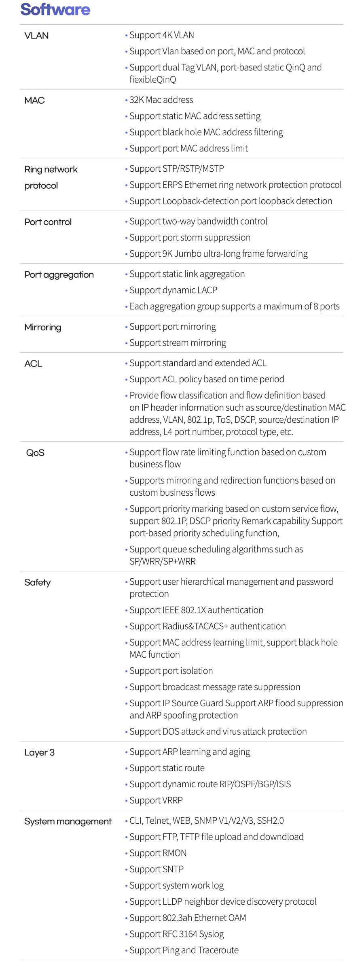Select the ACL row label
This screenshot has width=364, height=980.
coord(33,364)
